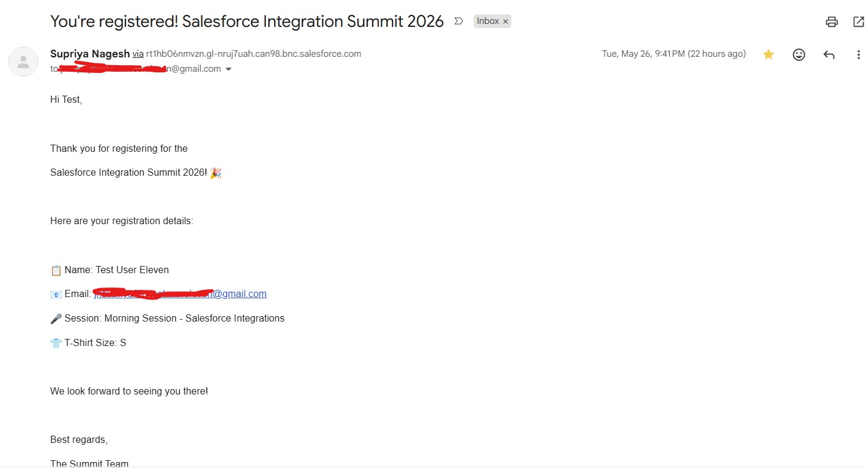868x468 pixels.
Task: Click 'We look forward to seeing you there!'
Action: point(129,391)
